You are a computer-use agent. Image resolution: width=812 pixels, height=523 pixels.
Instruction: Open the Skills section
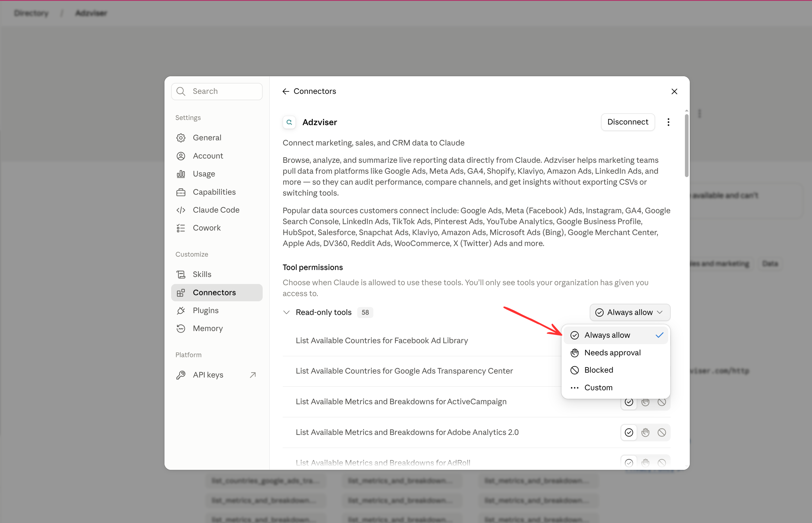(x=217, y=274)
